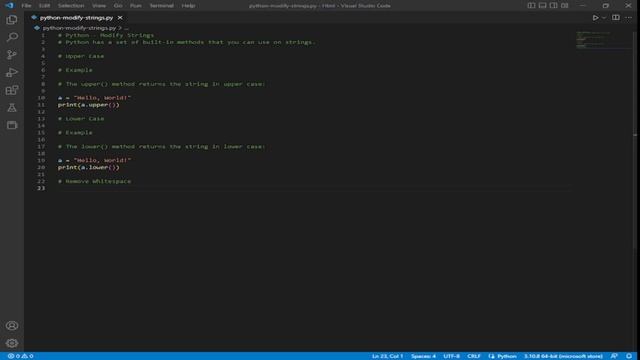Viewport: 640px width, 360px height.
Task: Open the View menu
Action: point(99,6)
